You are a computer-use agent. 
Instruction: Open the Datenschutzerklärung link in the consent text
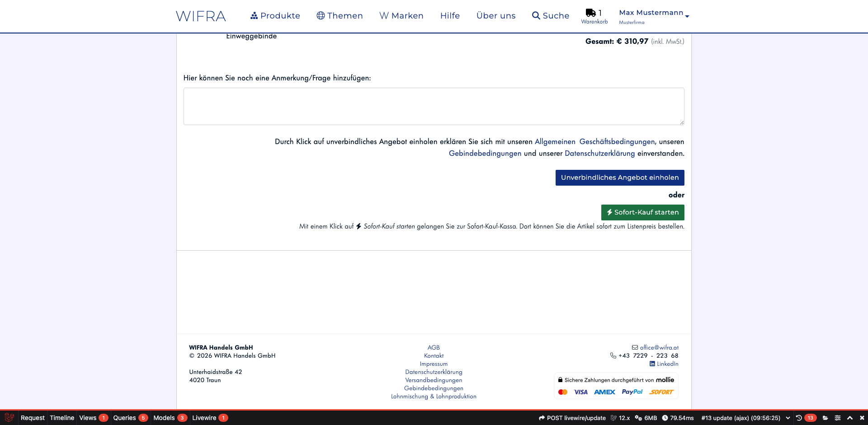coord(599,154)
